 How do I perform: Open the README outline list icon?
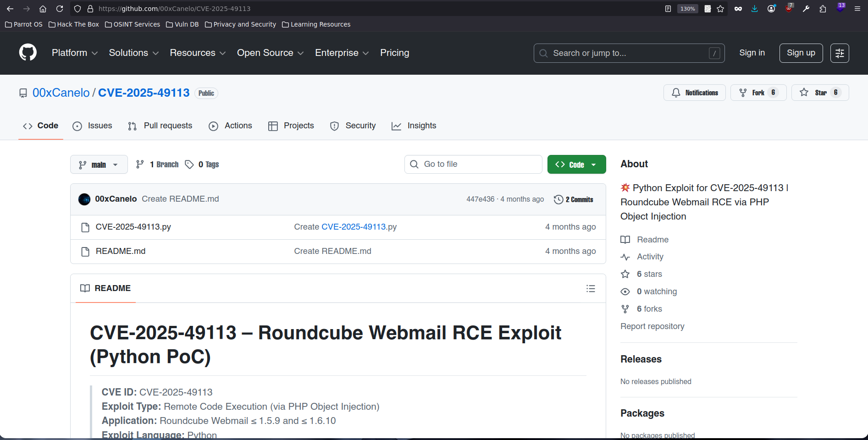[x=591, y=289]
